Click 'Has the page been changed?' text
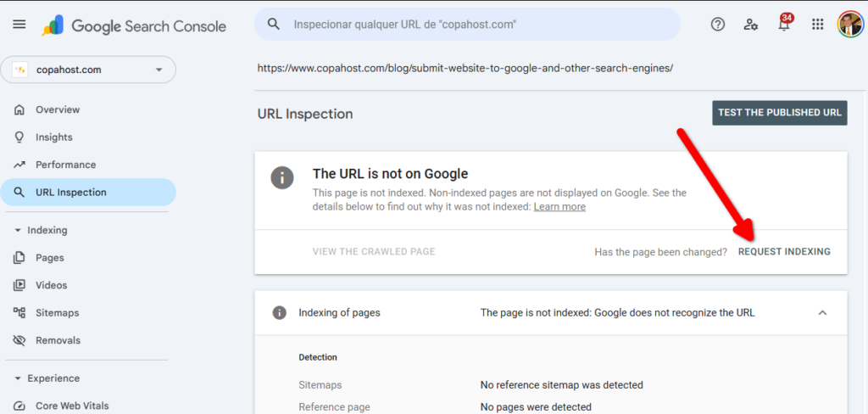 click(x=661, y=252)
